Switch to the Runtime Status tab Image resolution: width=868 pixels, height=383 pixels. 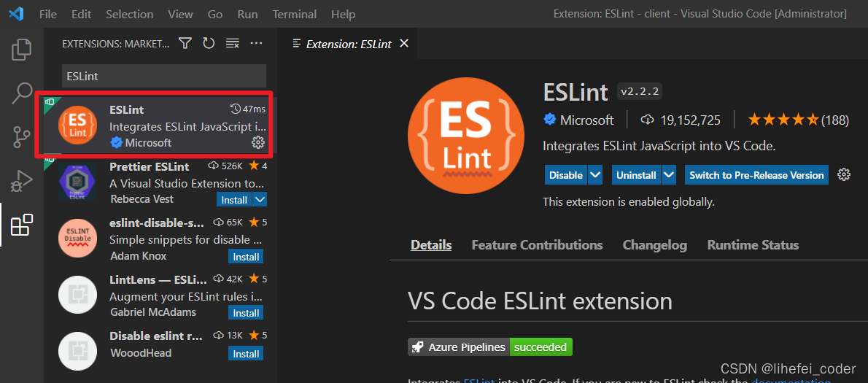[x=753, y=244]
